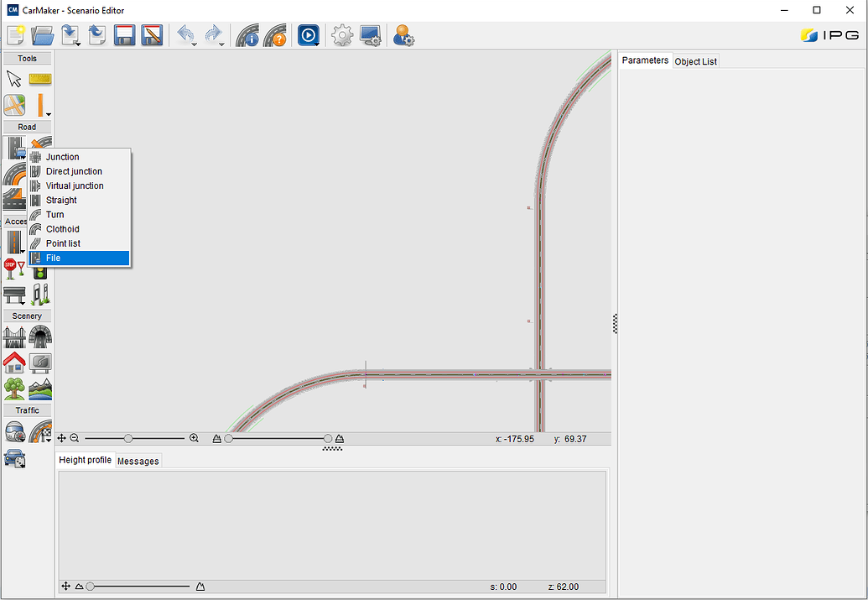Select Clothoid in the road menu
The image size is (868, 600).
63,229
